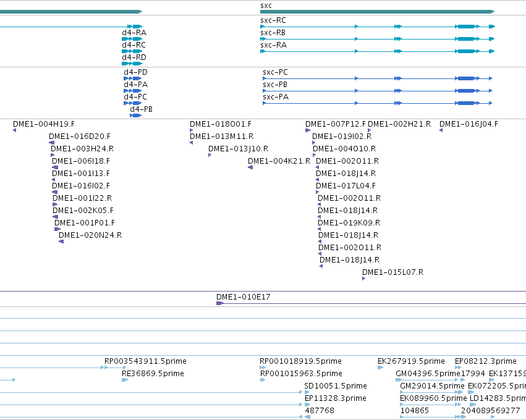
Task: Select the DME1-007P12.F feature label
Action: point(336,124)
